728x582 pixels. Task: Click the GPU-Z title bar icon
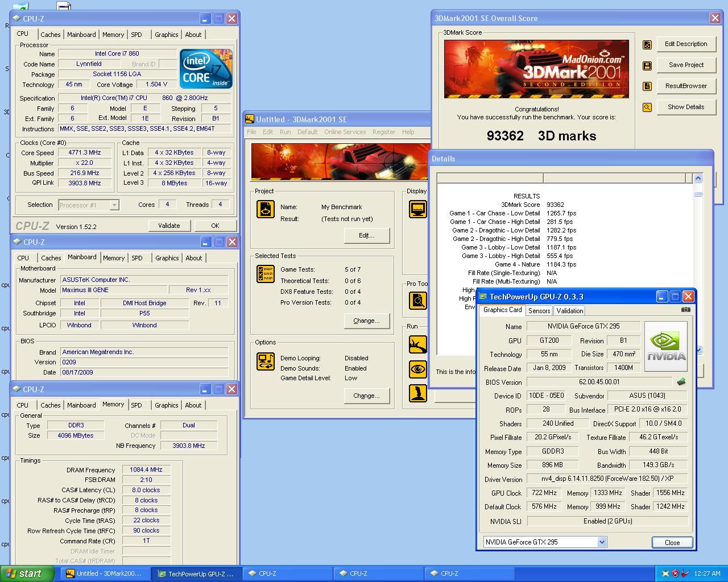coord(483,297)
